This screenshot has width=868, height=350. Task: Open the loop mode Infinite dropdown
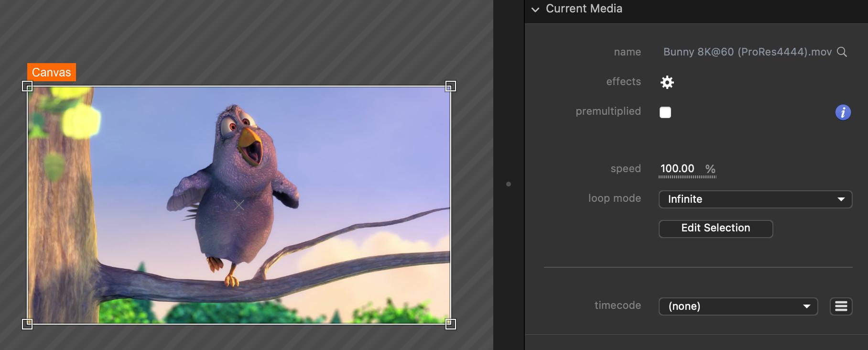(x=755, y=199)
